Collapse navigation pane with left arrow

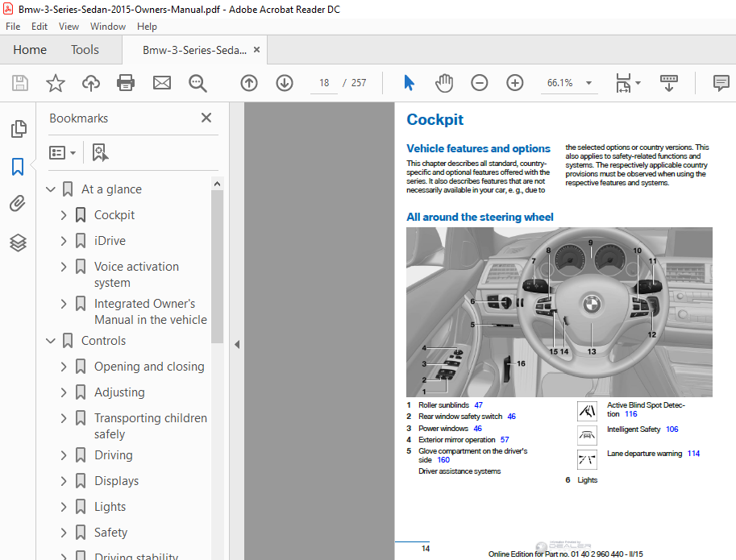[x=237, y=344]
